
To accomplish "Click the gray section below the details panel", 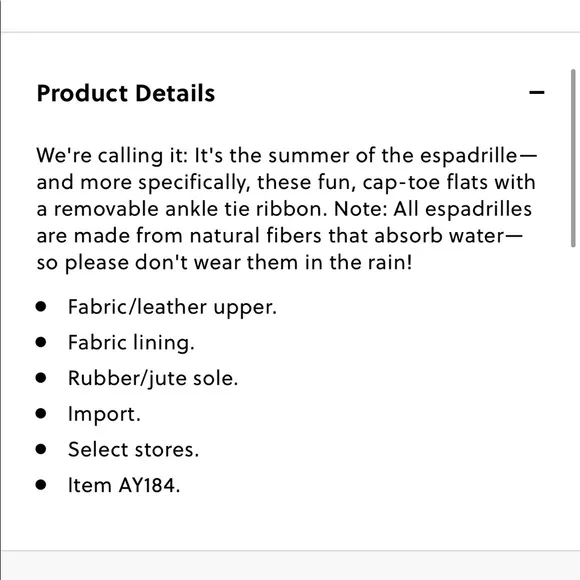I will [290, 565].
